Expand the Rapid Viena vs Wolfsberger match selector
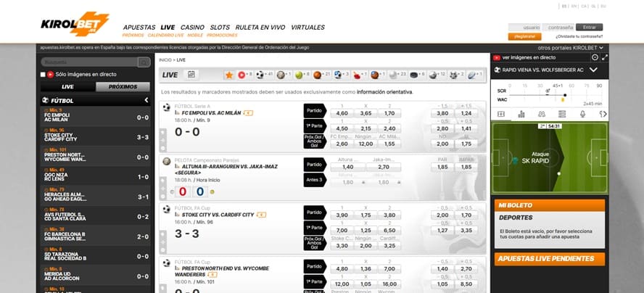The height and width of the screenshot is (293, 644). pyautogui.click(x=593, y=70)
